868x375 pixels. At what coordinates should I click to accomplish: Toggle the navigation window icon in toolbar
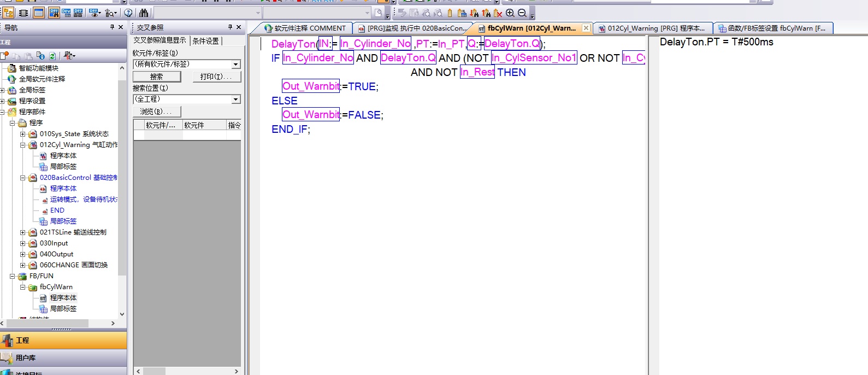pyautogui.click(x=9, y=13)
